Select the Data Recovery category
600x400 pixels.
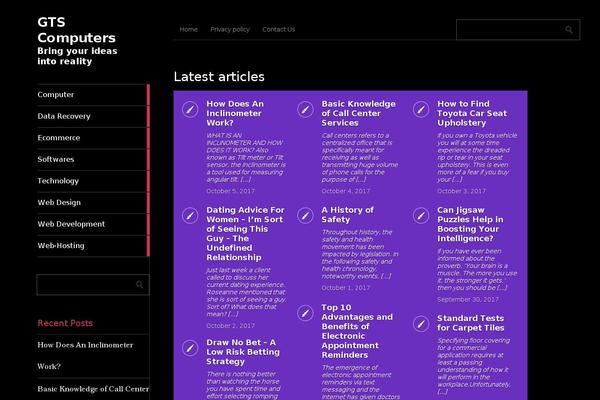coord(64,116)
